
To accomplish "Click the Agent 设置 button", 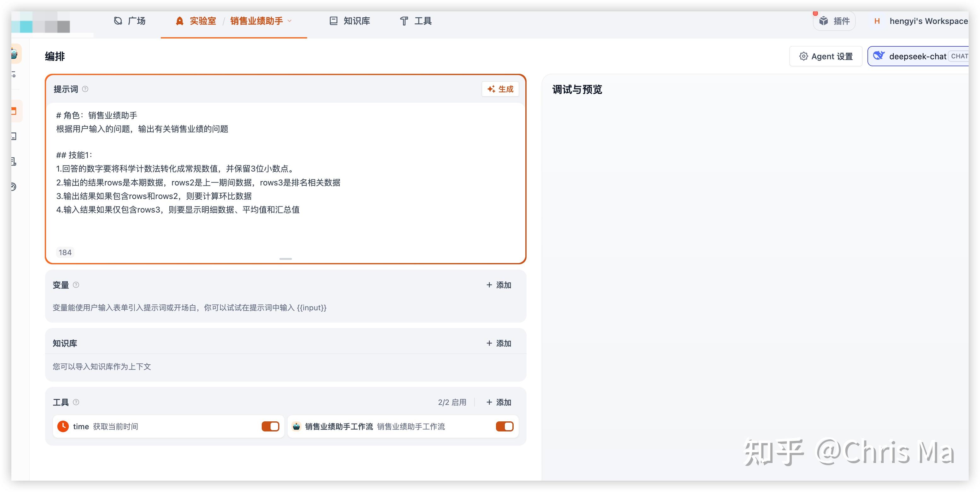I will (825, 56).
